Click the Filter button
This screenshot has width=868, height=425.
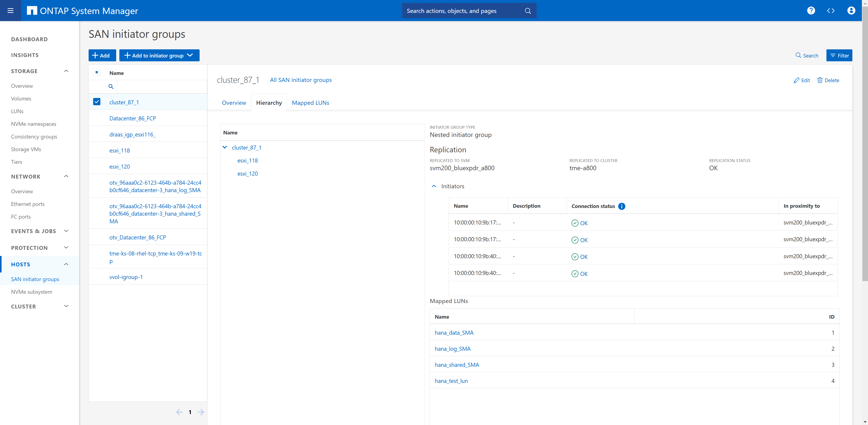839,55
